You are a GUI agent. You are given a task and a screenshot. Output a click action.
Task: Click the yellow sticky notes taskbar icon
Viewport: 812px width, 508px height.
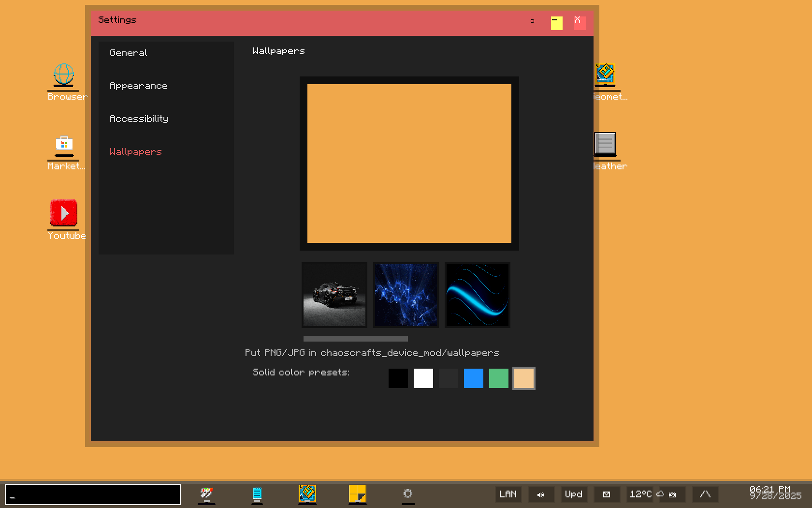tap(358, 493)
